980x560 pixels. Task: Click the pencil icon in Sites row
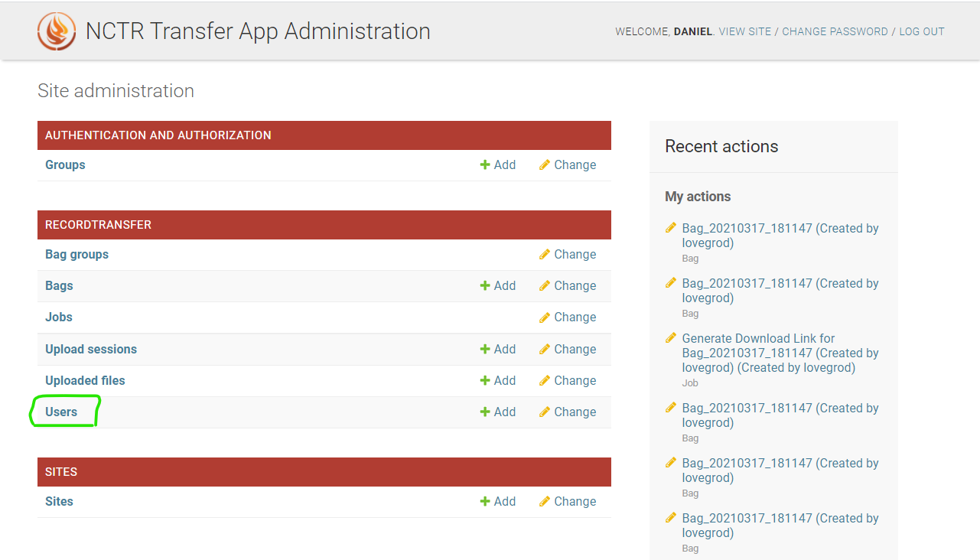545,501
